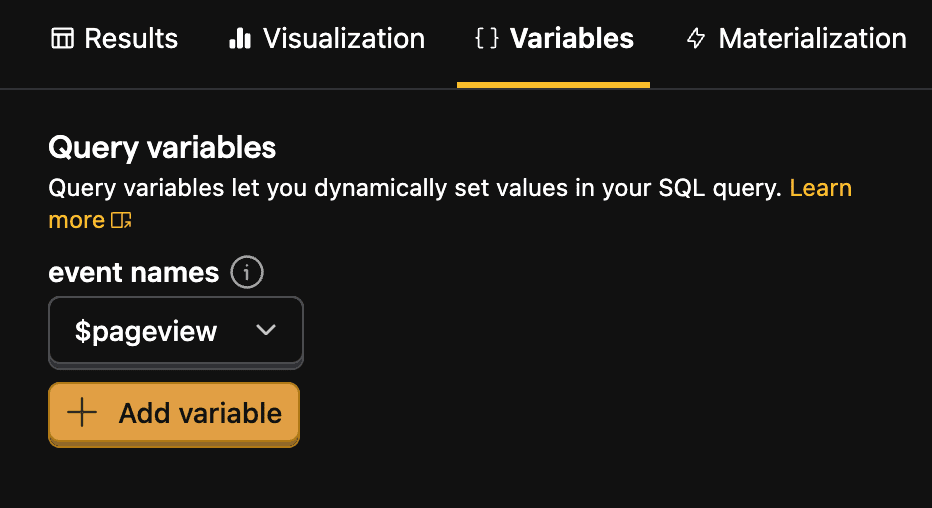
Task: Click the 'Query variables' heading
Action: point(162,148)
